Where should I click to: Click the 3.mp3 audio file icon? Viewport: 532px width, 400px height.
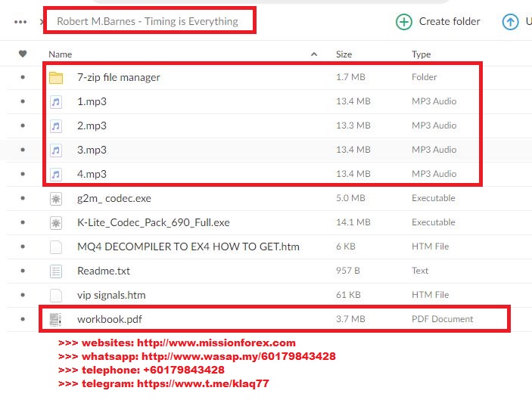click(x=56, y=150)
